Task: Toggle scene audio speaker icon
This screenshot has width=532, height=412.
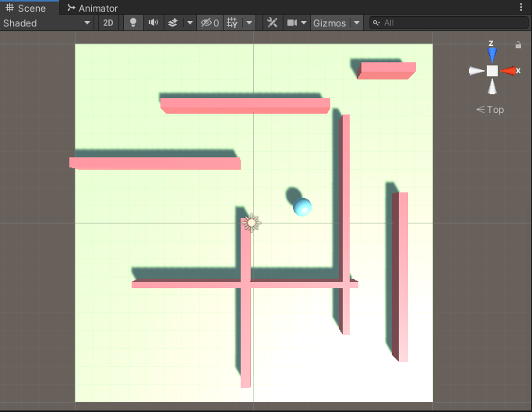Action: coord(153,23)
